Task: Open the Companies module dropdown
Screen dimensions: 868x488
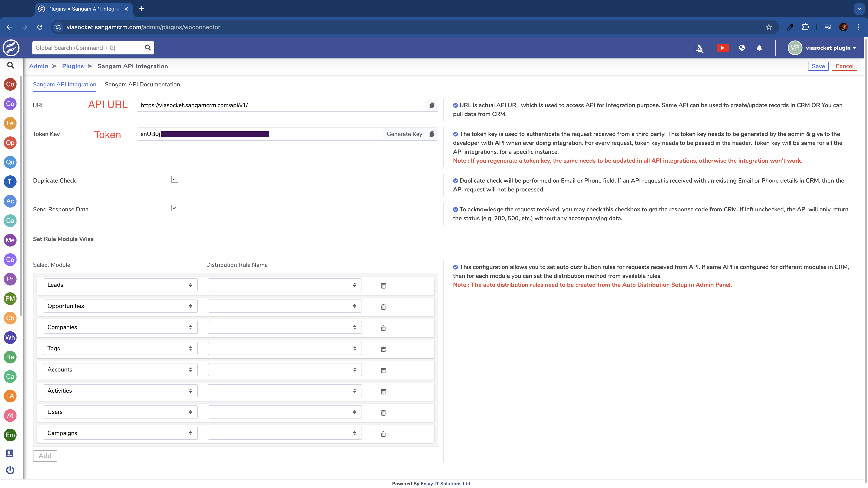Action: [120, 327]
